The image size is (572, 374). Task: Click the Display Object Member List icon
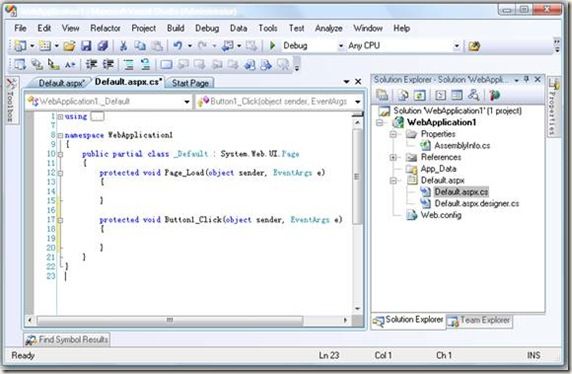tap(20, 65)
